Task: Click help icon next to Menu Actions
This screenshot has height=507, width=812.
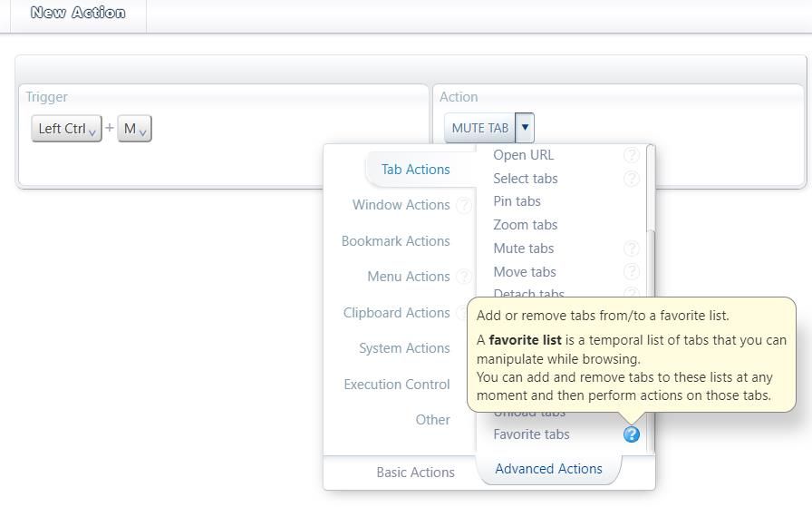Action: pyautogui.click(x=463, y=277)
